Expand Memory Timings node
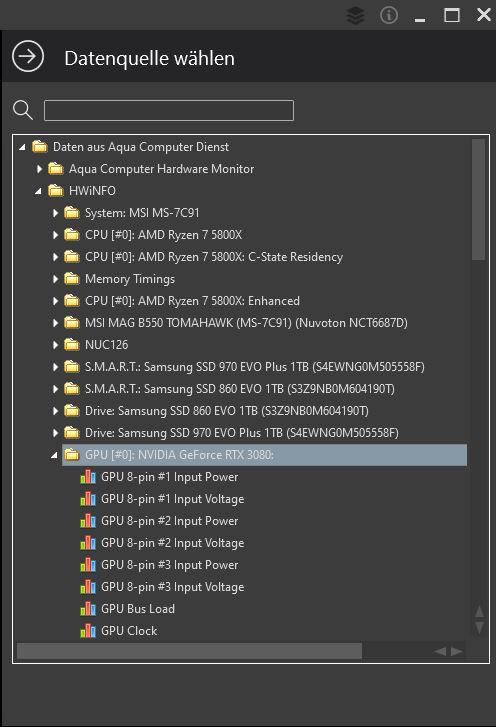Screen dimensions: 496x727 point(55,279)
